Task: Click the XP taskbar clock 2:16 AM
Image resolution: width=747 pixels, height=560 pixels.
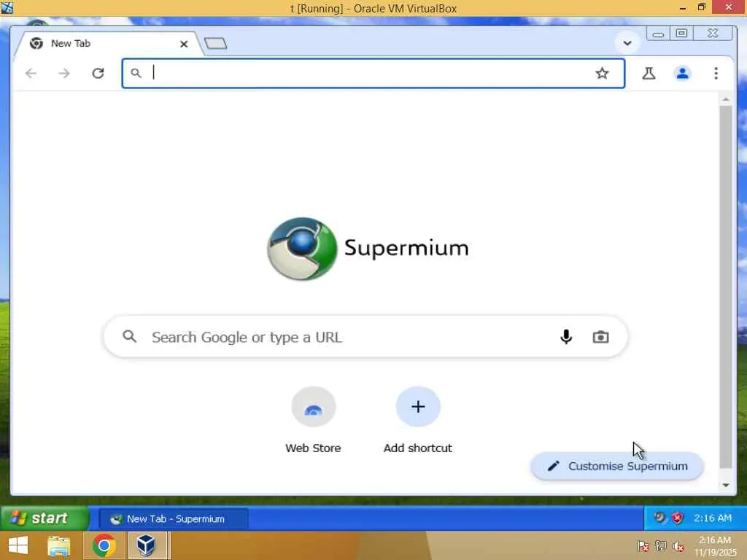Action: point(713,518)
